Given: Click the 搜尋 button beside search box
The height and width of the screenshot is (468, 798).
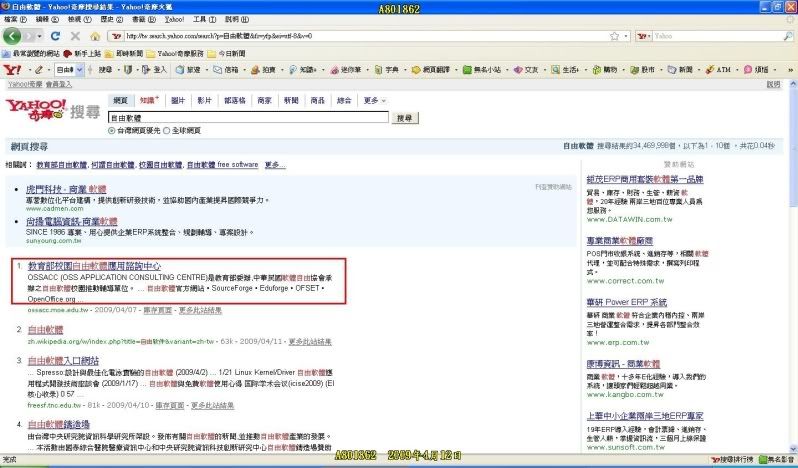Looking at the screenshot, I should pos(405,118).
